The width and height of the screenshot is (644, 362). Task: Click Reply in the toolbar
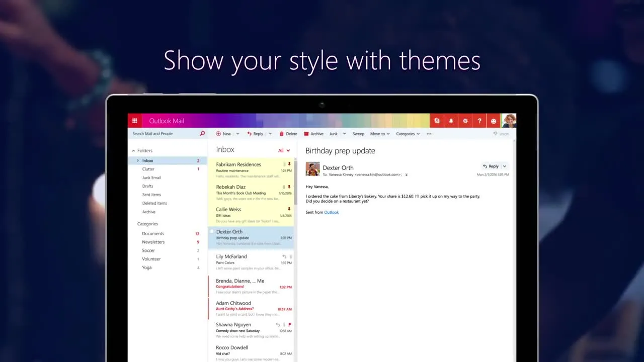[x=255, y=134]
